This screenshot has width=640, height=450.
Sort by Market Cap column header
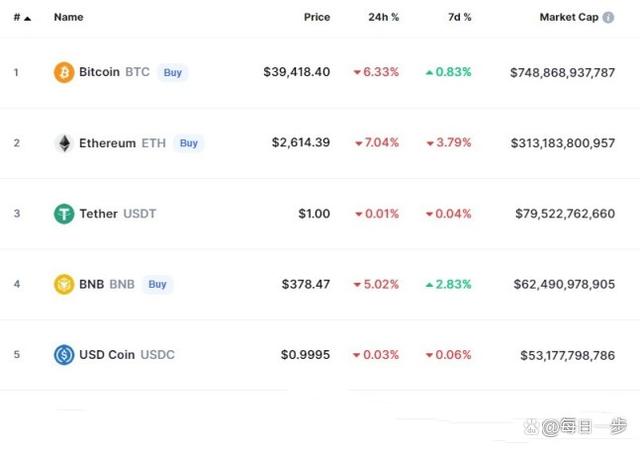tap(568, 17)
